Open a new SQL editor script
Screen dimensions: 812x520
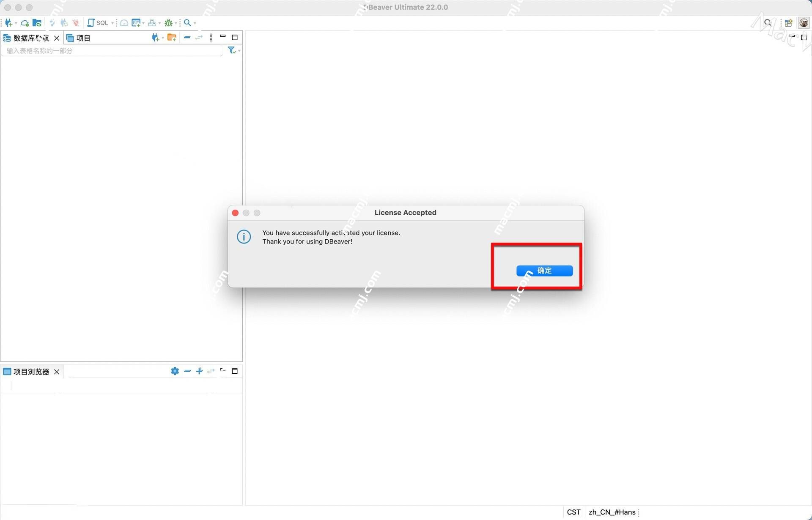[98, 23]
